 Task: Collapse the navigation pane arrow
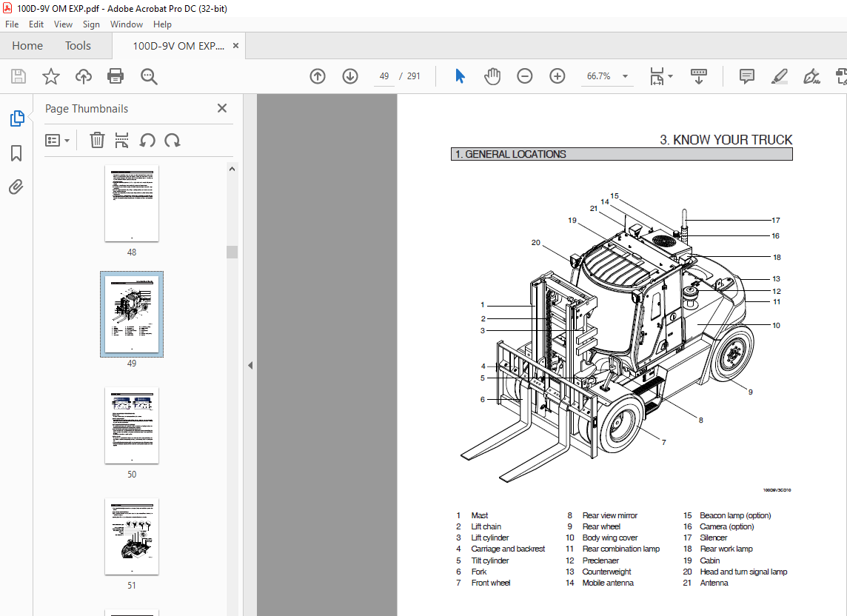pos(250,365)
